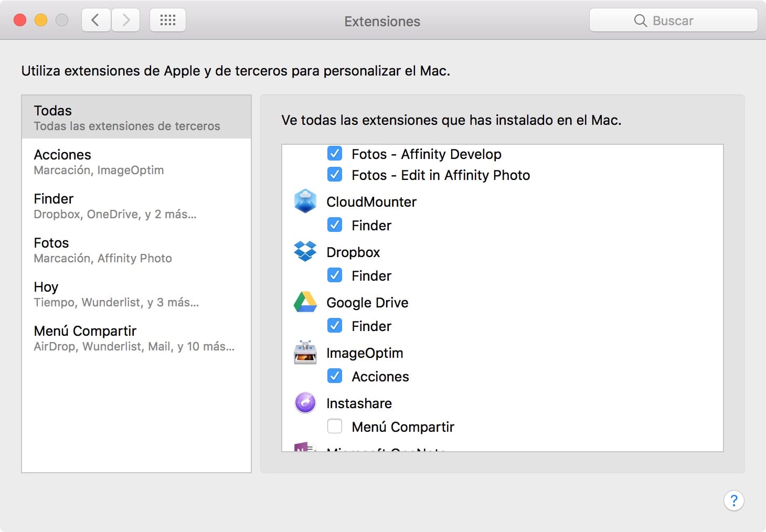
Task: Open the Fotos extensions category
Action: (136, 249)
